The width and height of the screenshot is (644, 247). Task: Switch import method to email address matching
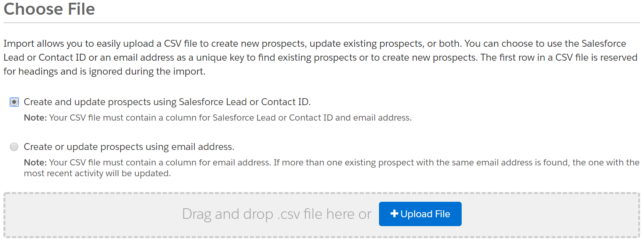coord(14,146)
